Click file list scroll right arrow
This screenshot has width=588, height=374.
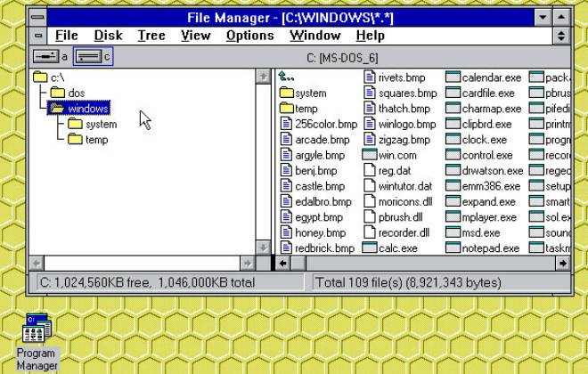click(563, 264)
